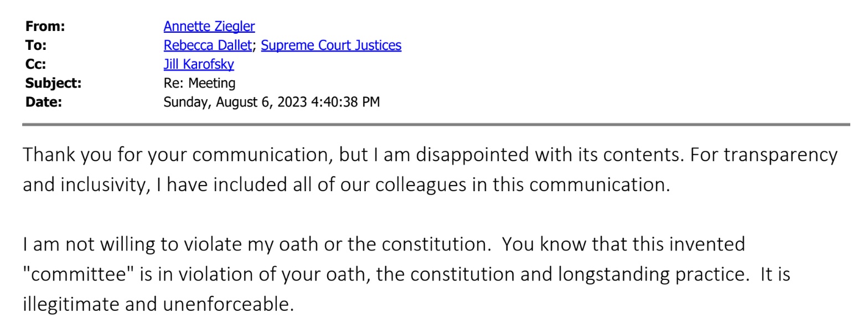Click the word "disappointed" in the first line
Image resolution: width=868 pixels, height=327 pixels.
click(472, 155)
